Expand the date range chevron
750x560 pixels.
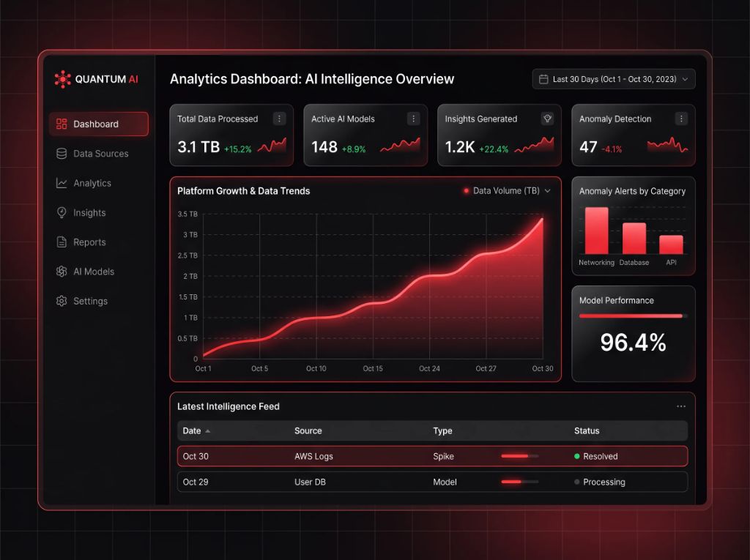(685, 79)
